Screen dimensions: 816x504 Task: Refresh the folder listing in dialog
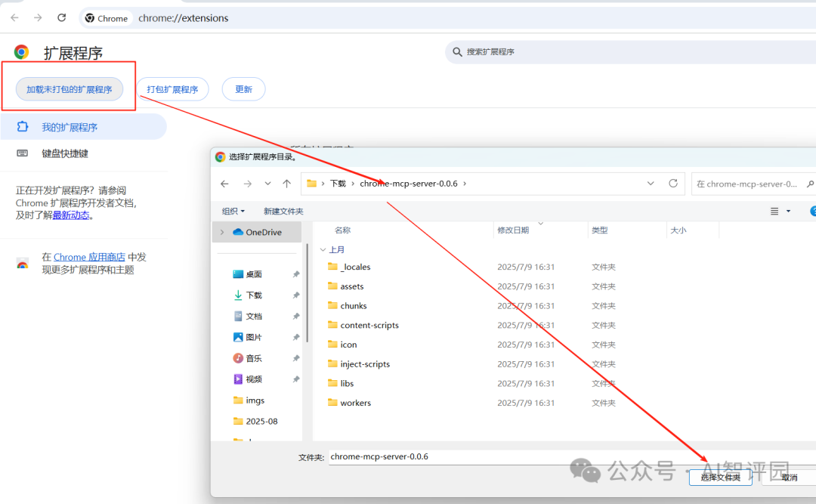pos(673,184)
